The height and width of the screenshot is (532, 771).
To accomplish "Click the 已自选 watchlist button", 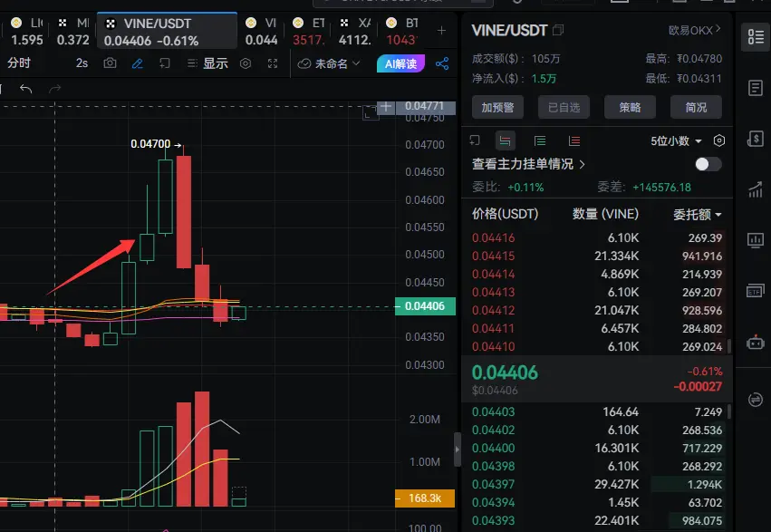I will coord(564,107).
